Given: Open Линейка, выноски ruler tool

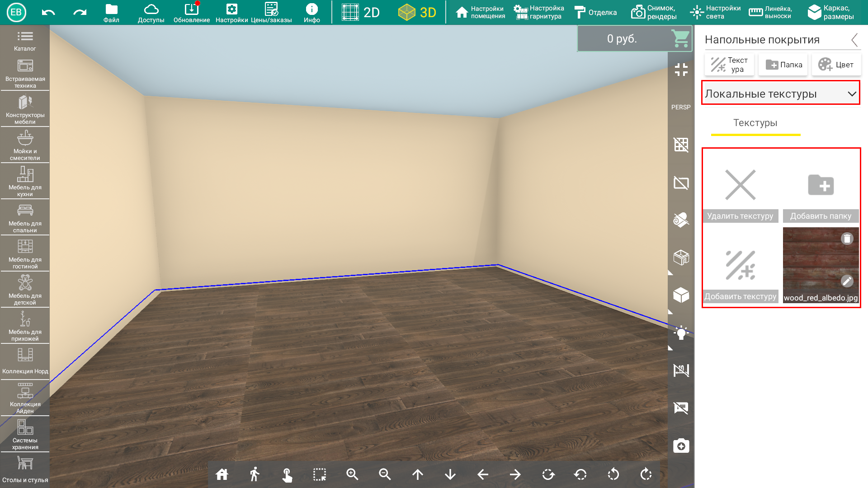Looking at the screenshot, I should tap(770, 12).
